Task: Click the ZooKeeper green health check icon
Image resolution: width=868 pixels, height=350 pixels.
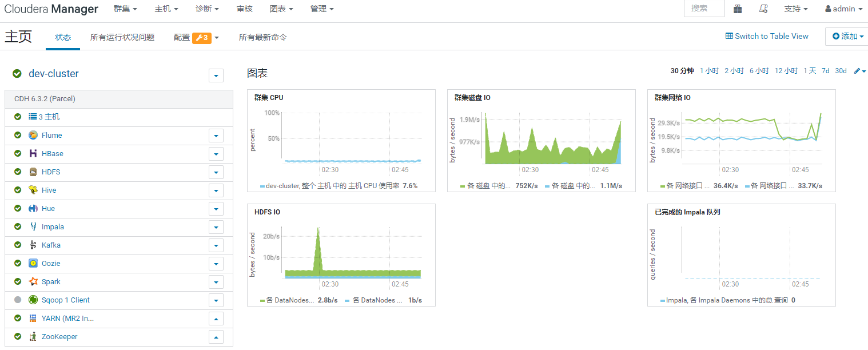Action: coord(18,337)
